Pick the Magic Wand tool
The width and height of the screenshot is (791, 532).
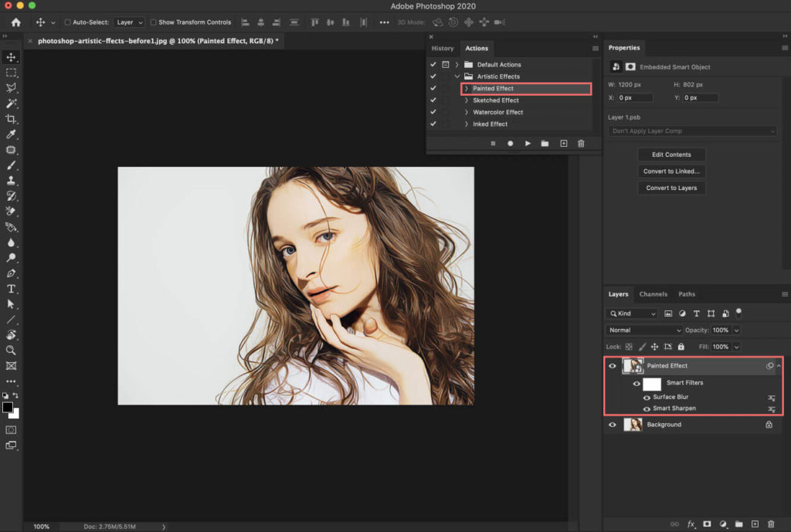pos(11,103)
